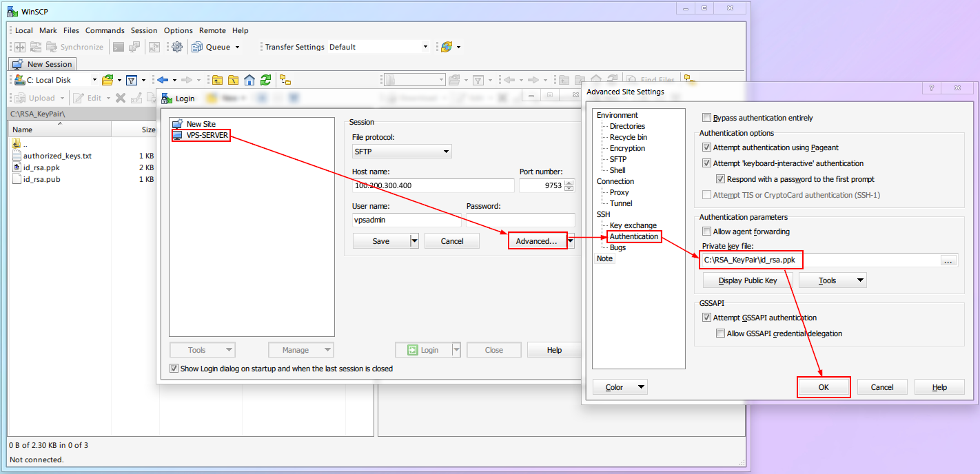Viewport: 980px width, 474px height.
Task: Click the Host name input field
Action: tap(433, 185)
